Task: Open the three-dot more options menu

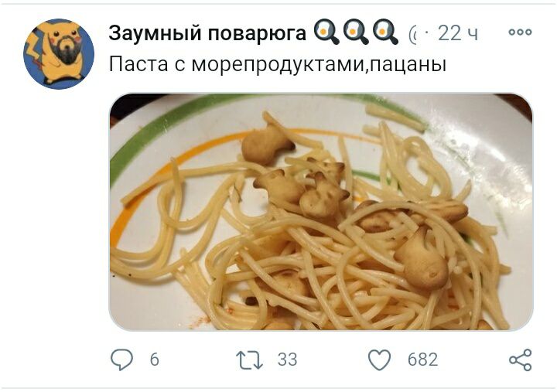Action: pos(520,32)
